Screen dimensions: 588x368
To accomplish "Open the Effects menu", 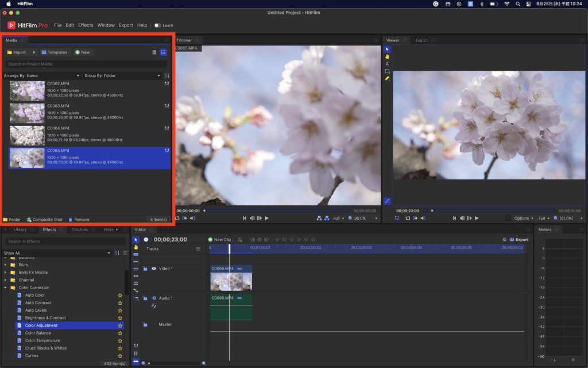I will (86, 25).
